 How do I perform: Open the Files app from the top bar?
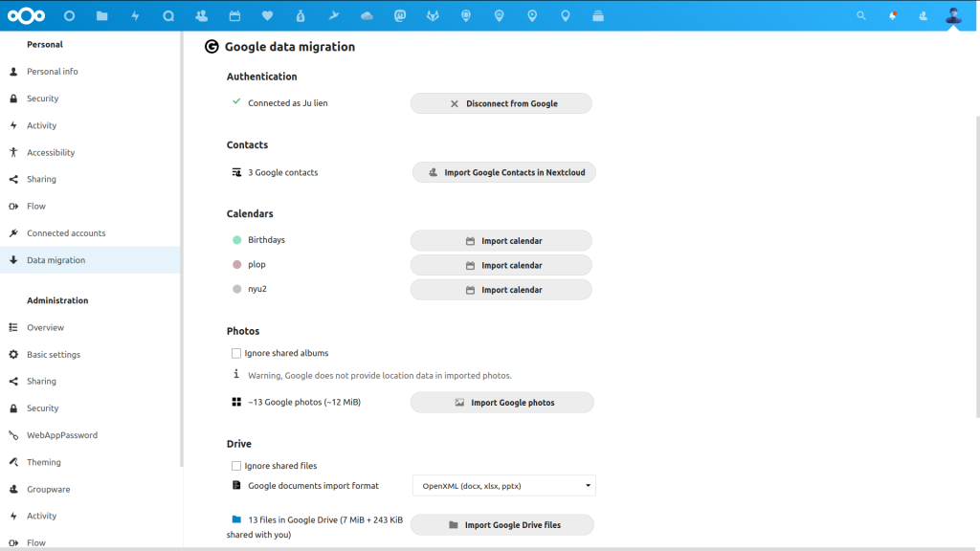[x=101, y=14]
